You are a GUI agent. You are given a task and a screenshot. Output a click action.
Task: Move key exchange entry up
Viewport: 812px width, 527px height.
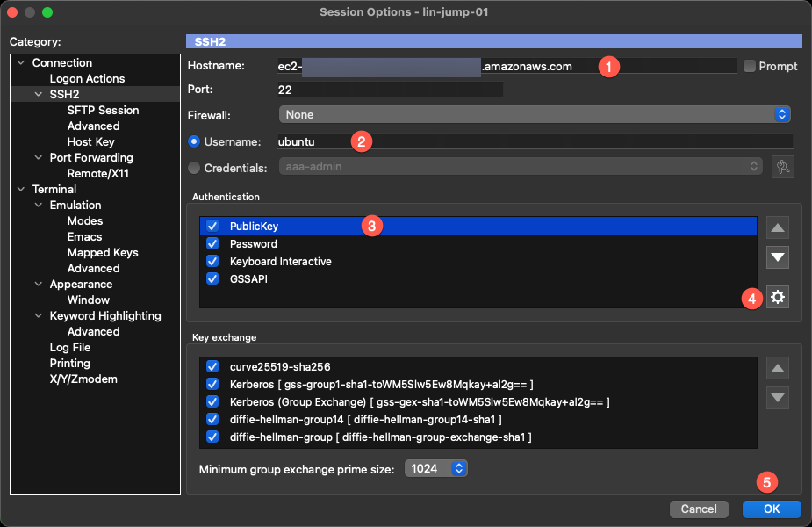pos(777,368)
